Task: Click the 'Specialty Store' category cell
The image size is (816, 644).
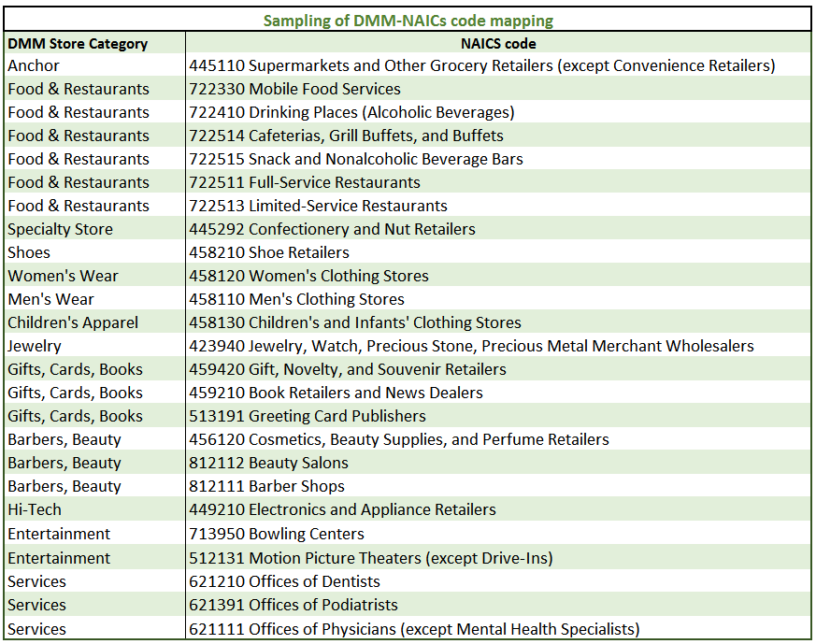Action: pos(60,229)
